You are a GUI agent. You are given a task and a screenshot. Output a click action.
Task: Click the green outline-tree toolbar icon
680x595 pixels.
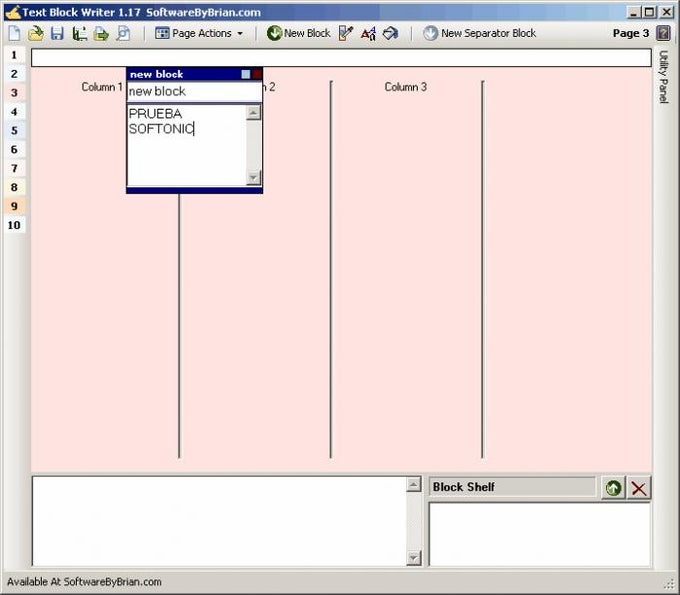click(80, 33)
